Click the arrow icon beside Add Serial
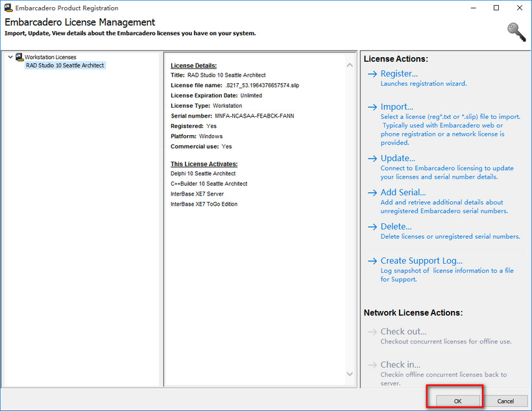 372,193
